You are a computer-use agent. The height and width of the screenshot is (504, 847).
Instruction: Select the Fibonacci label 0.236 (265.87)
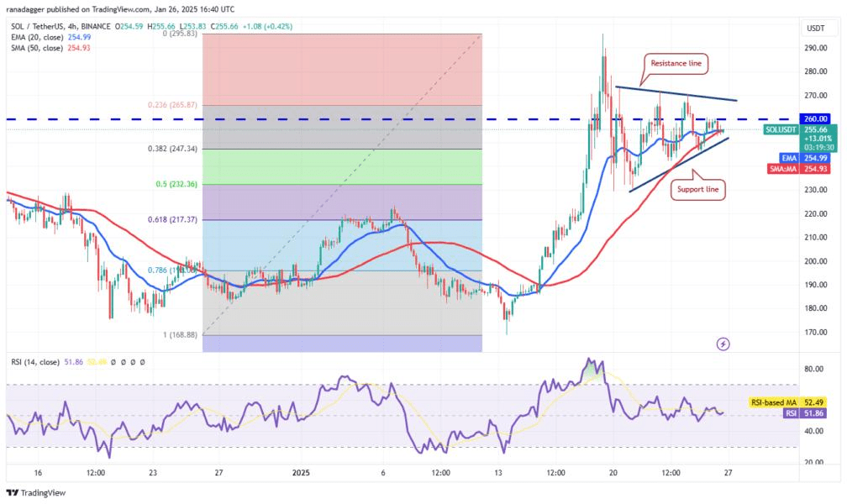173,105
